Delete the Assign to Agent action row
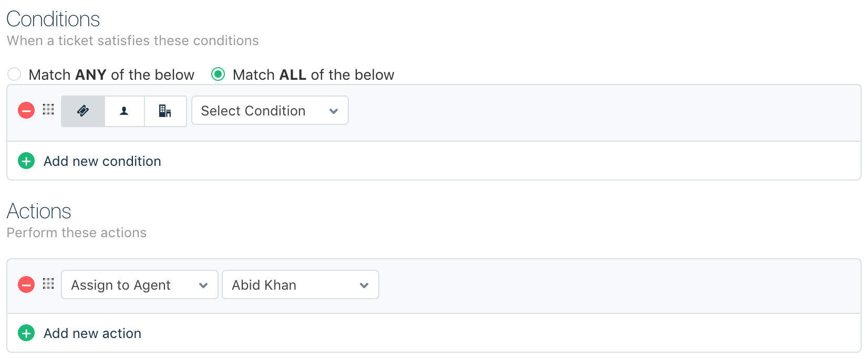 pyautogui.click(x=26, y=284)
